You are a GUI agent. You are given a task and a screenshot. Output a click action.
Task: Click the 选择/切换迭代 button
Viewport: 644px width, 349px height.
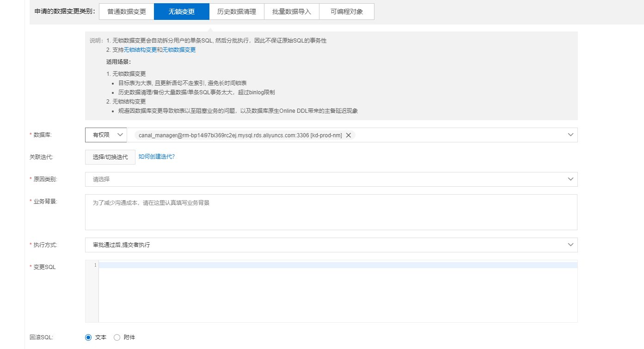tap(110, 157)
